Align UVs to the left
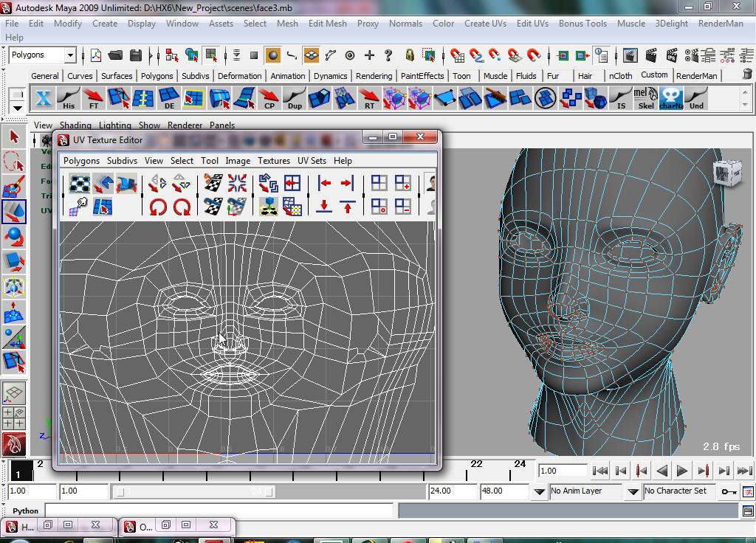756x543 pixels. point(325,183)
